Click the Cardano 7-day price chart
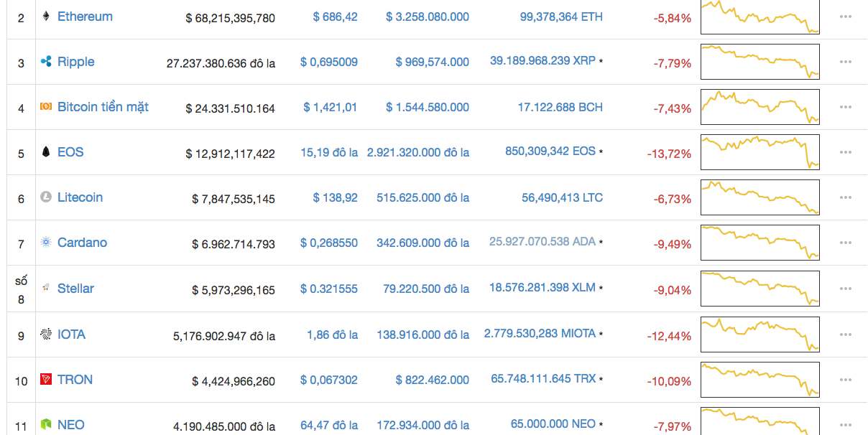868x435 pixels. tap(759, 243)
